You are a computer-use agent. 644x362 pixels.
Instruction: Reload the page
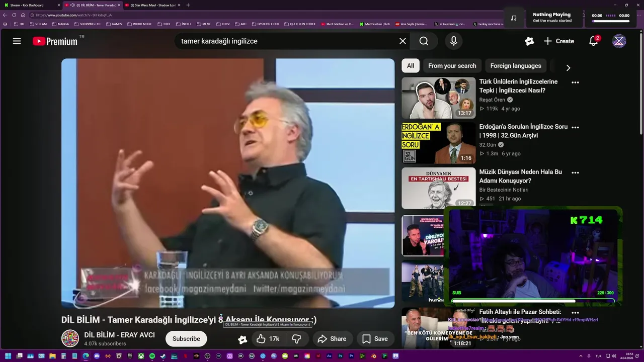(14, 15)
